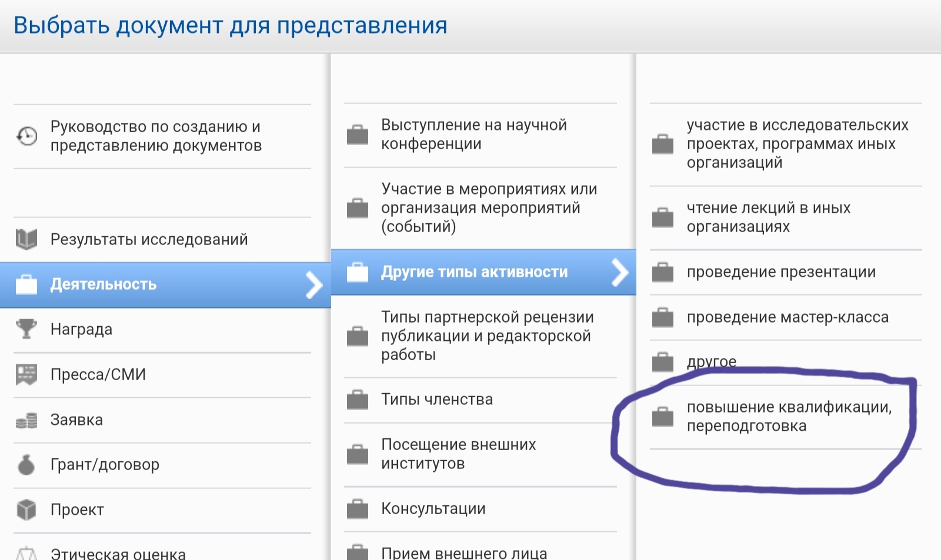Select Результаты исследований category
The height and width of the screenshot is (560, 941).
pyautogui.click(x=162, y=240)
